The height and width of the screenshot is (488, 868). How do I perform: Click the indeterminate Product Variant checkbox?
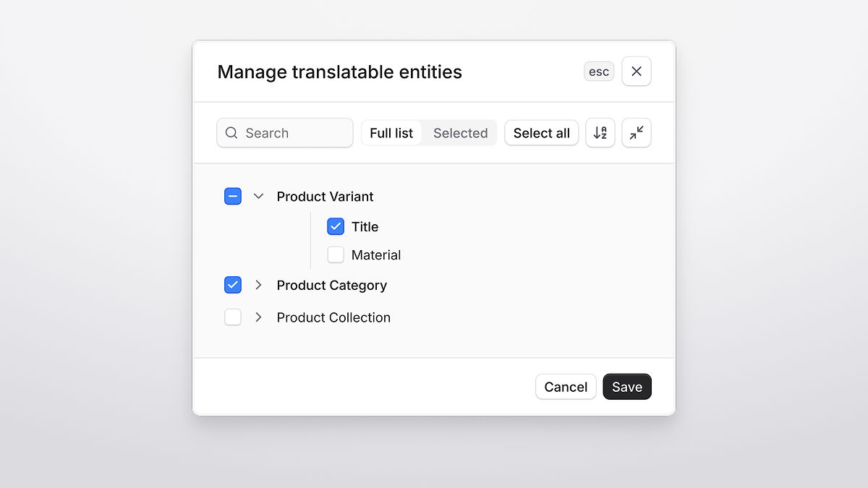tap(232, 196)
